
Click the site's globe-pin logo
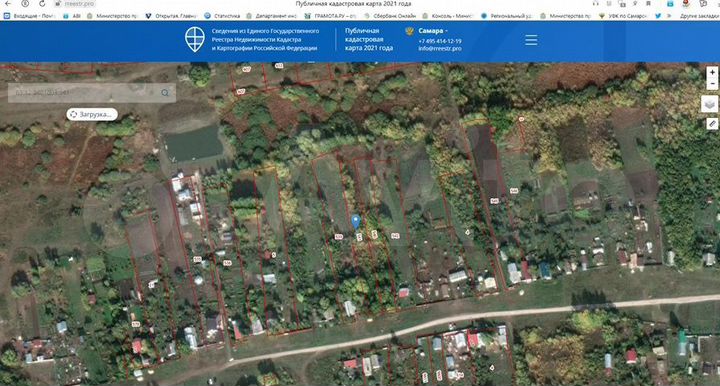pos(195,39)
